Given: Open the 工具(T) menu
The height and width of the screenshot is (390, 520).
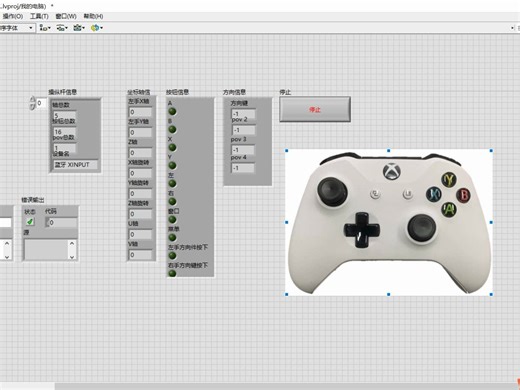Looking at the screenshot, I should (39, 16).
